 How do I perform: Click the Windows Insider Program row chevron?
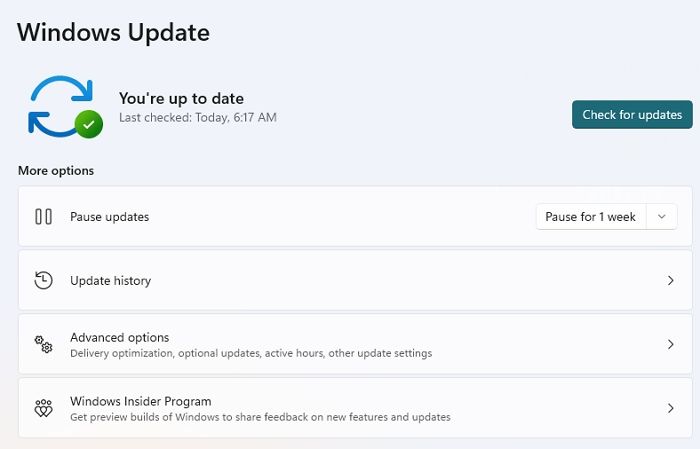tap(671, 408)
